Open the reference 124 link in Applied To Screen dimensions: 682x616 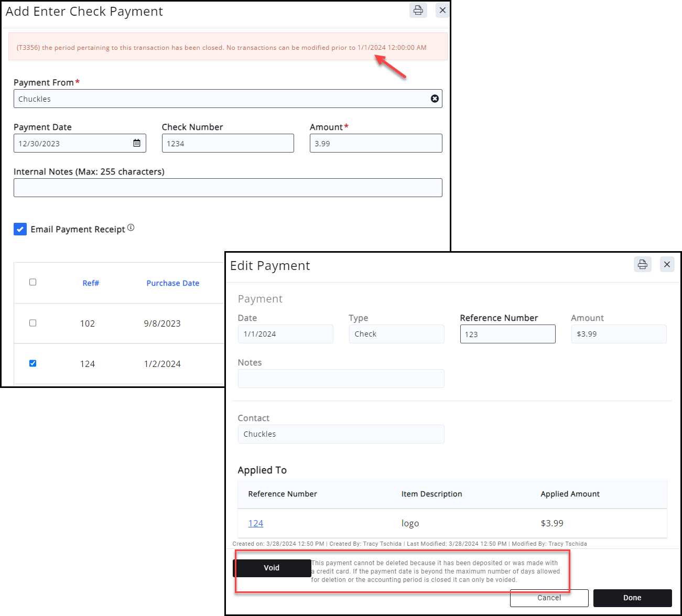(256, 523)
